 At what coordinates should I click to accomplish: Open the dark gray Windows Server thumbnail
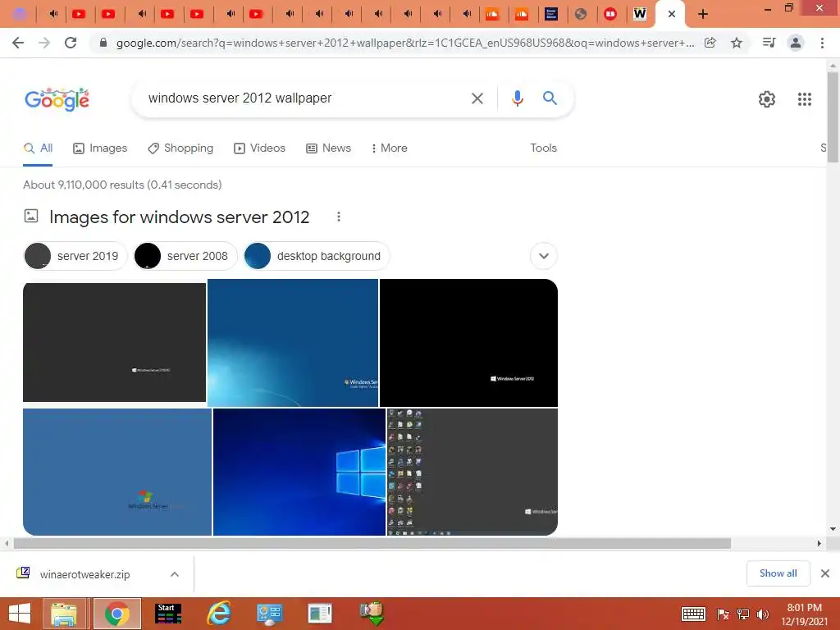click(114, 342)
